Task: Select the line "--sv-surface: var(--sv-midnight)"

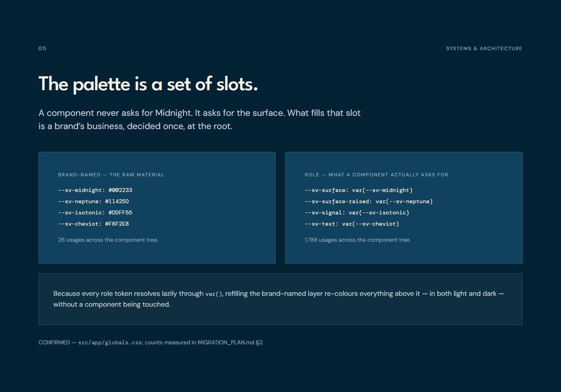Action: (359, 190)
